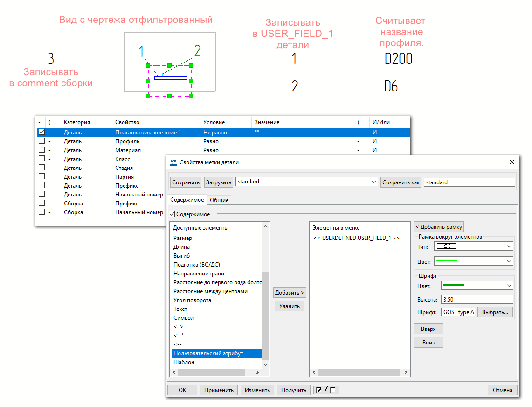
Task: Click the Не равно condition cell
Action: [x=215, y=132]
